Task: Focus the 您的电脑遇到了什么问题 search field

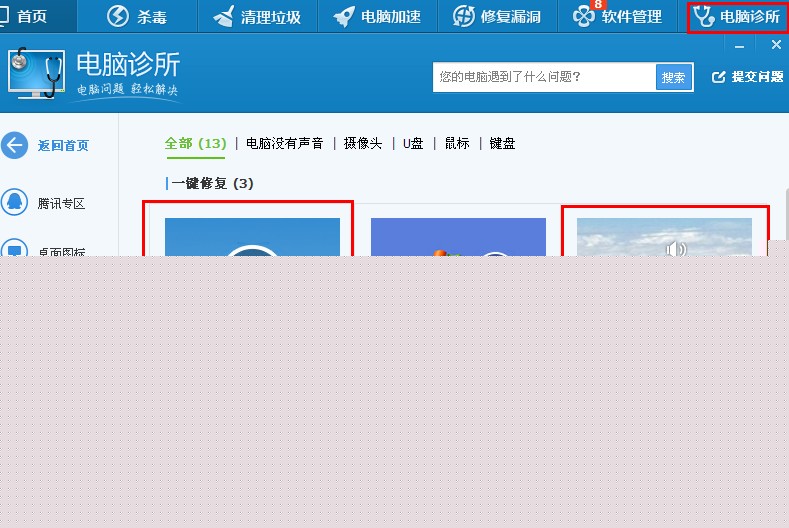Action: pyautogui.click(x=544, y=77)
